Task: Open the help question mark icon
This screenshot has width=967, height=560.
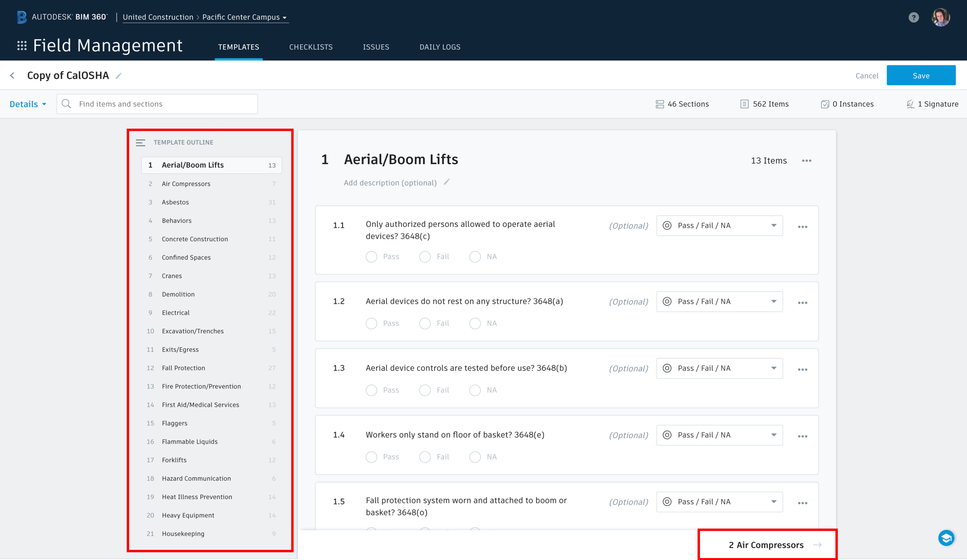Action: pos(913,17)
